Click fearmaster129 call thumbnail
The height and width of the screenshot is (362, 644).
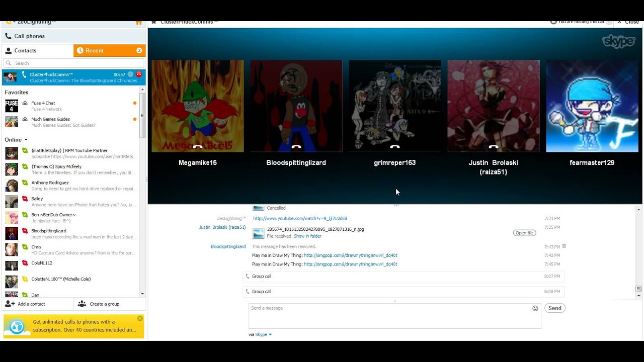[x=592, y=106]
